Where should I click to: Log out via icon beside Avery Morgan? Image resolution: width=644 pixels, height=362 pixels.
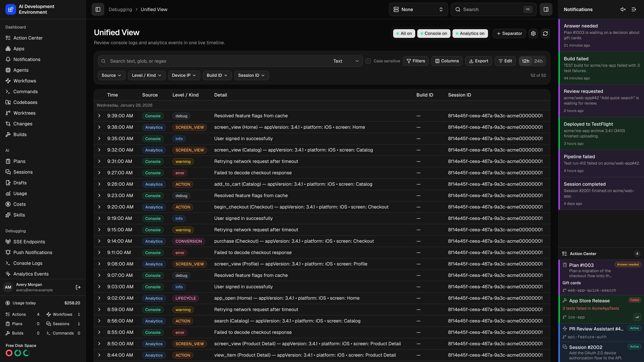(x=78, y=287)
